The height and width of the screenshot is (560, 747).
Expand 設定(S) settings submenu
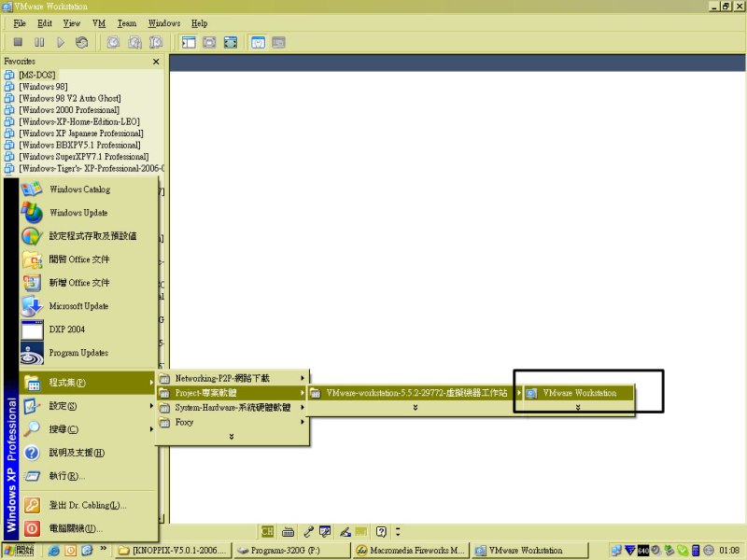[88, 406]
